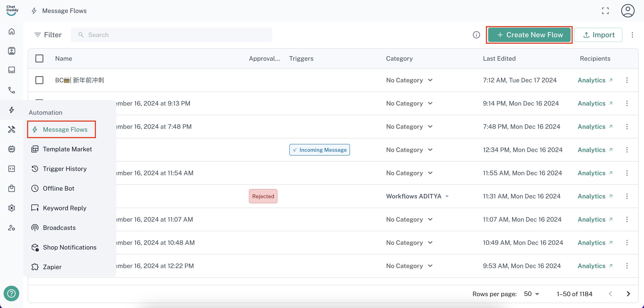Click the info circle icon
Image resolution: width=644 pixels, height=308 pixels.
pyautogui.click(x=476, y=35)
